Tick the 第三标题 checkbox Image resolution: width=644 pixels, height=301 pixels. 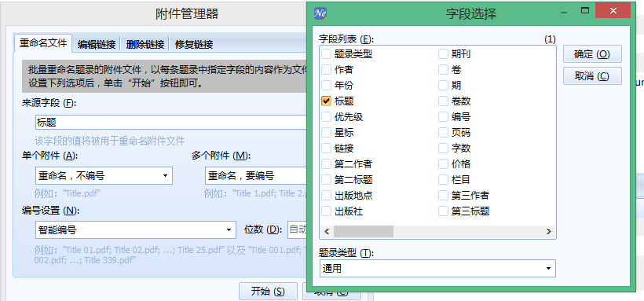[x=443, y=211]
